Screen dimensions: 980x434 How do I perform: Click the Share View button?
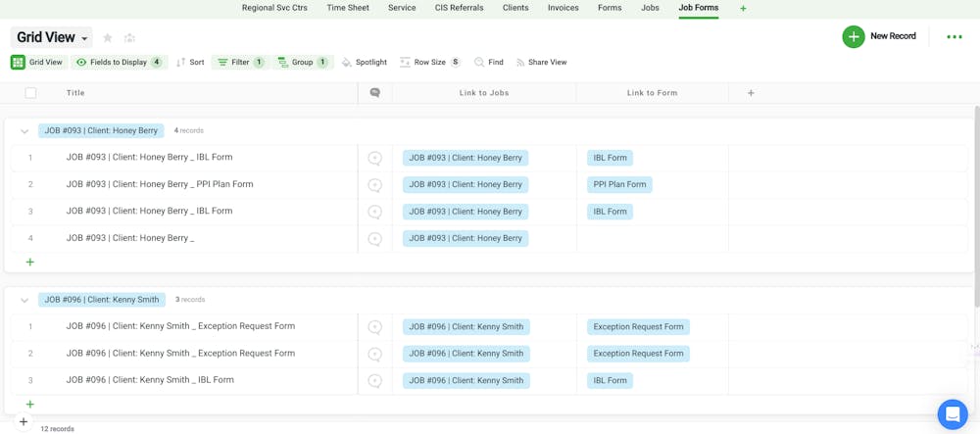541,63
